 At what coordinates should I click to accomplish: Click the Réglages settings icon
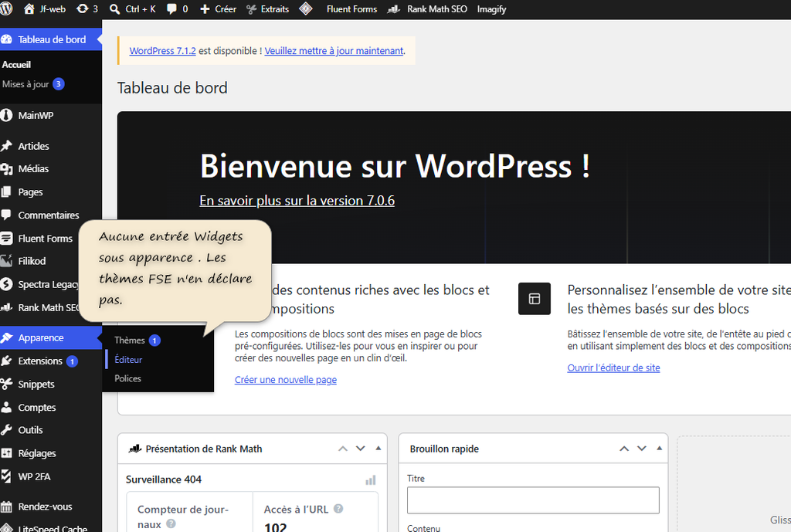click(x=6, y=453)
